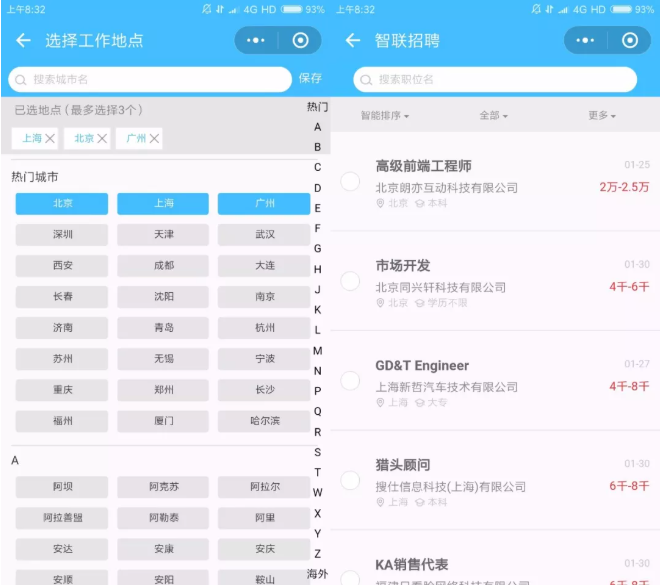The width and height of the screenshot is (660, 586).
Task: Choose 青岛 as work location
Action: [x=163, y=328]
